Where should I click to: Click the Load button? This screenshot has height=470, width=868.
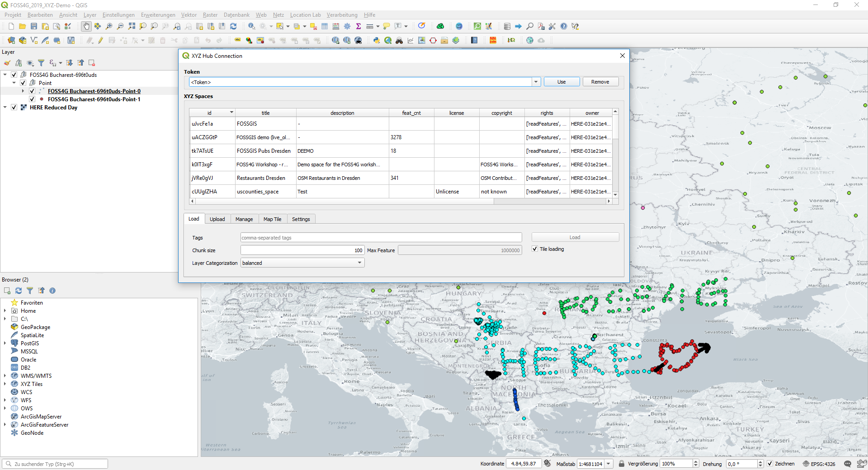tap(575, 237)
